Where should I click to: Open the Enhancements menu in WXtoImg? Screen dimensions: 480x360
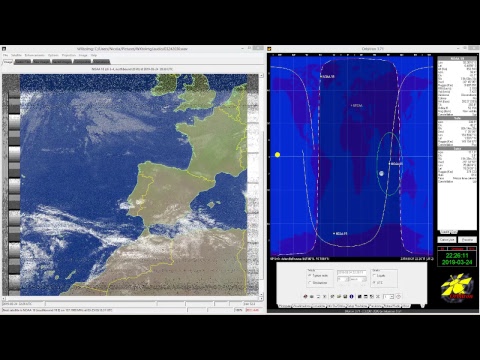tap(35, 55)
